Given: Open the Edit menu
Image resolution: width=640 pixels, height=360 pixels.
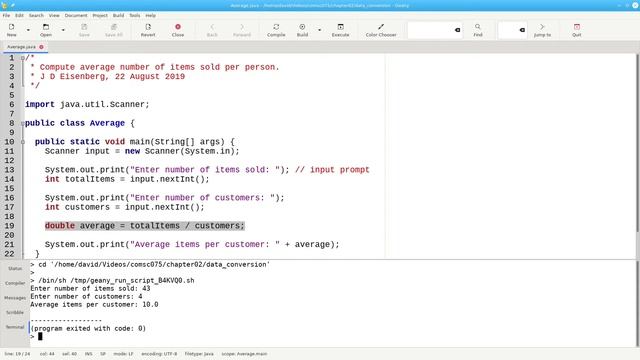Looking at the screenshot, I should [19, 16].
